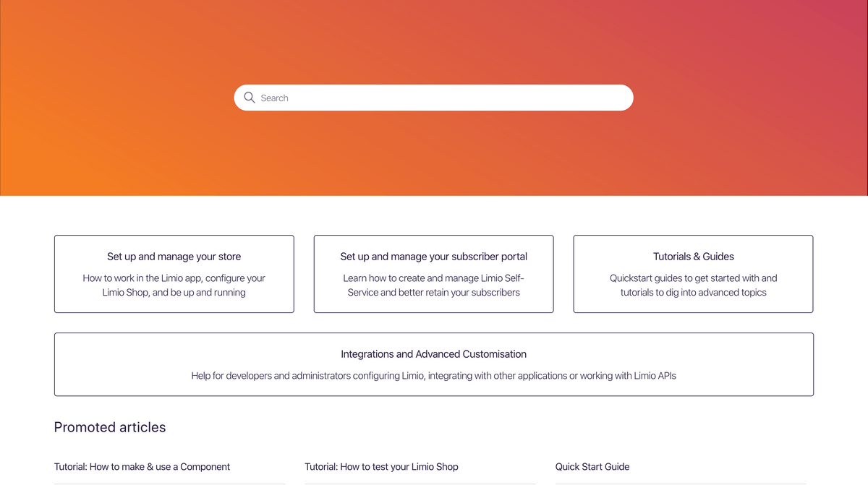
Task: Focus the Search input field
Action: [433, 98]
